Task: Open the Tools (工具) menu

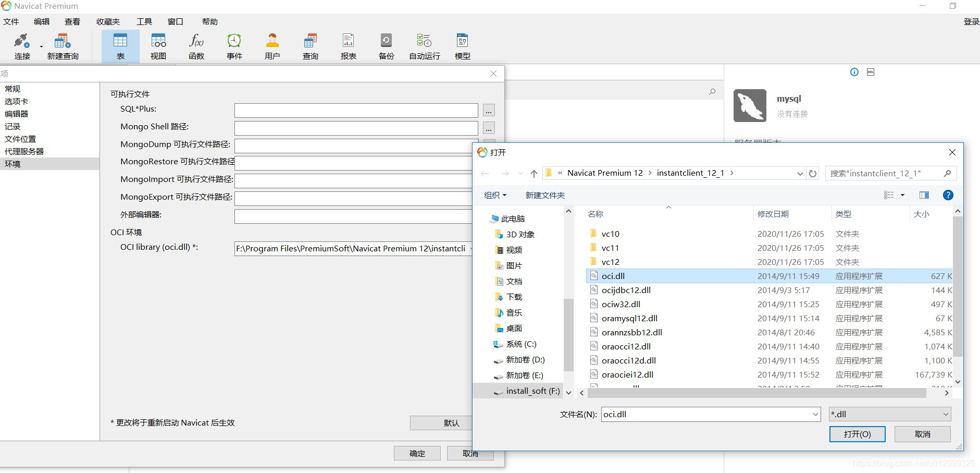Action: [x=144, y=21]
